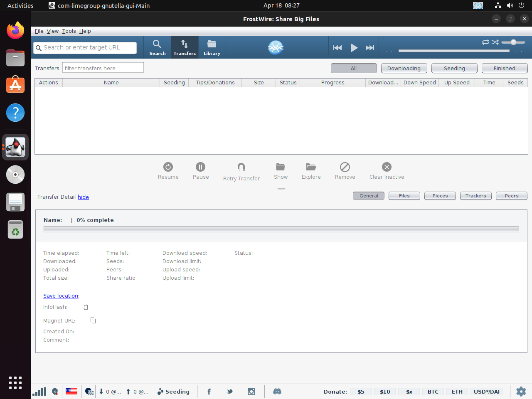The image size is (532, 399).
Task: Click the Remove transfer icon
Action: [345, 167]
